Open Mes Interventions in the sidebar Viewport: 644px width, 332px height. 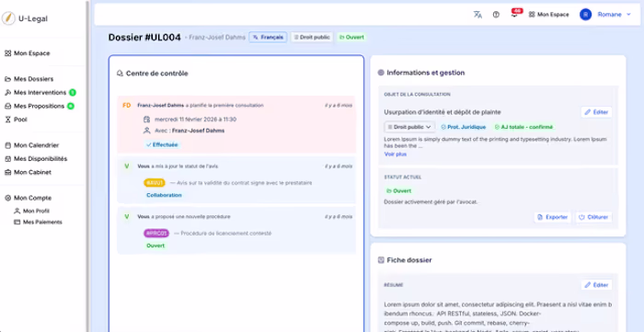(x=35, y=92)
